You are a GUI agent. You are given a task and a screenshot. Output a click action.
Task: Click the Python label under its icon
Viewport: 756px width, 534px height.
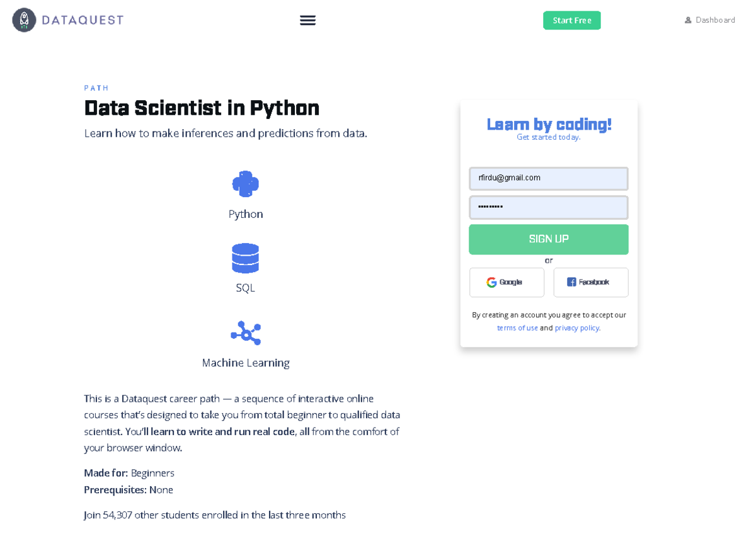(246, 214)
